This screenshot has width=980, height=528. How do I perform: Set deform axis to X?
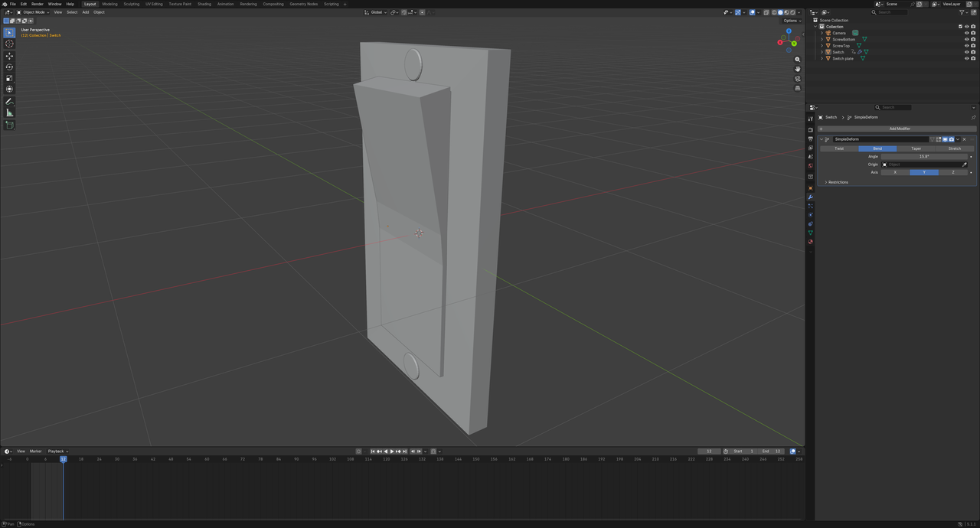tap(895, 172)
